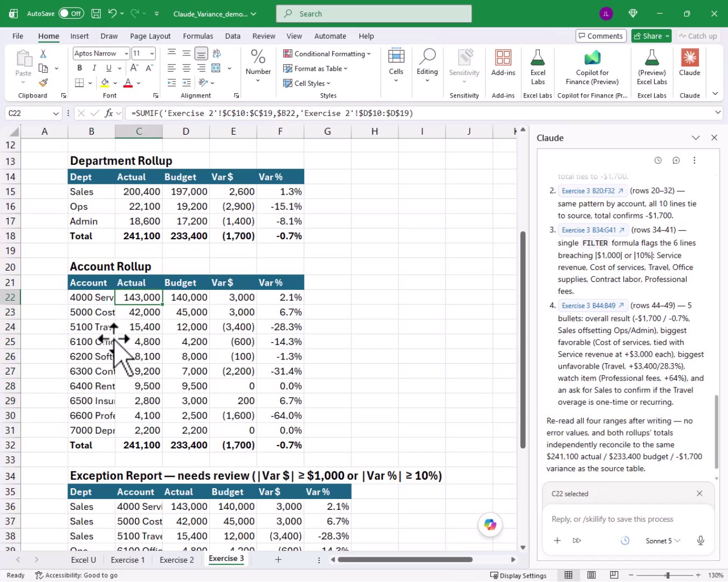This screenshot has height=582, width=728.
Task: Open the Data ribbon tab
Action: tap(232, 36)
